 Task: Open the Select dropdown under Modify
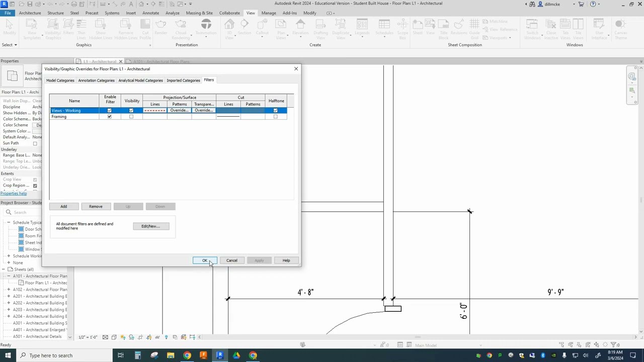pos(9,45)
